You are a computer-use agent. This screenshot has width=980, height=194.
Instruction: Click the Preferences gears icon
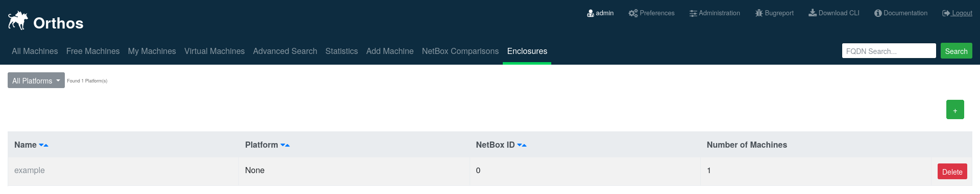[633, 13]
